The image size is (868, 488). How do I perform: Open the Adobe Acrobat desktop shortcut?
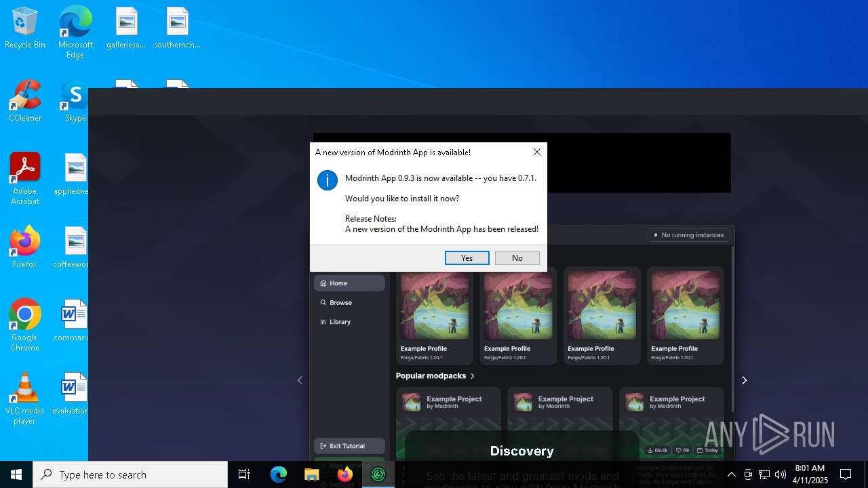point(25,179)
